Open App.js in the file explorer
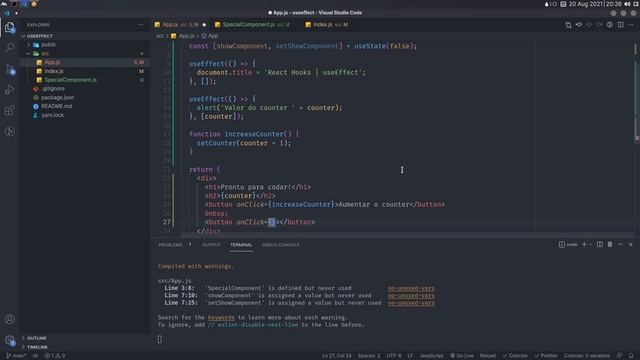This screenshot has height=360, width=640. (85, 62)
